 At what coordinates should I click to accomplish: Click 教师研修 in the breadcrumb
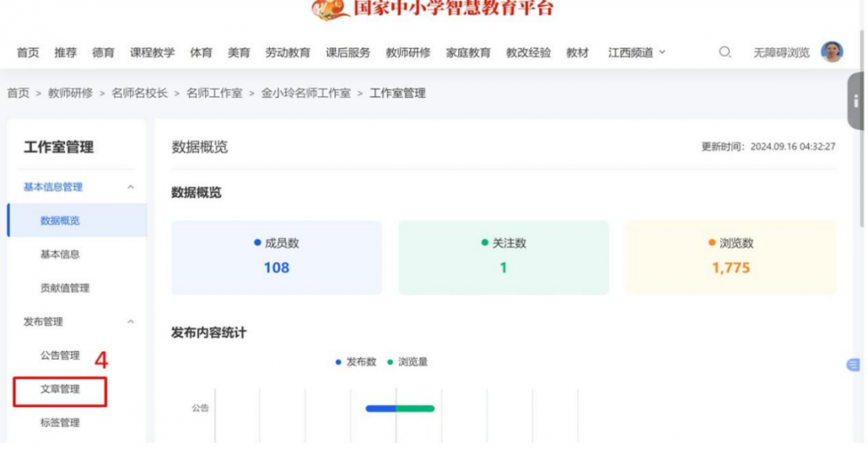[70, 93]
